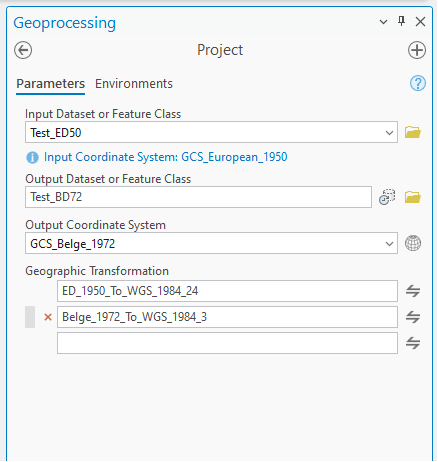
Task: Click the Output Dataset or Feature Class label
Action: tap(108, 179)
